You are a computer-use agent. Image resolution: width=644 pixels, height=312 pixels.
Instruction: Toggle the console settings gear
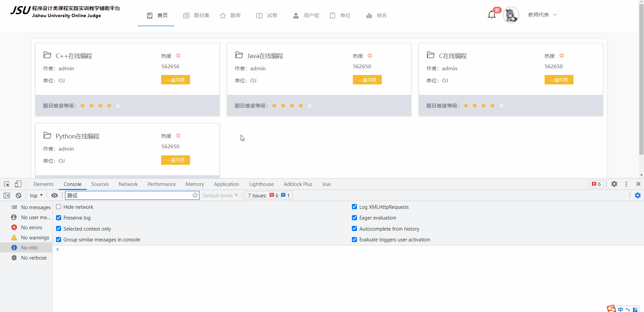638,195
